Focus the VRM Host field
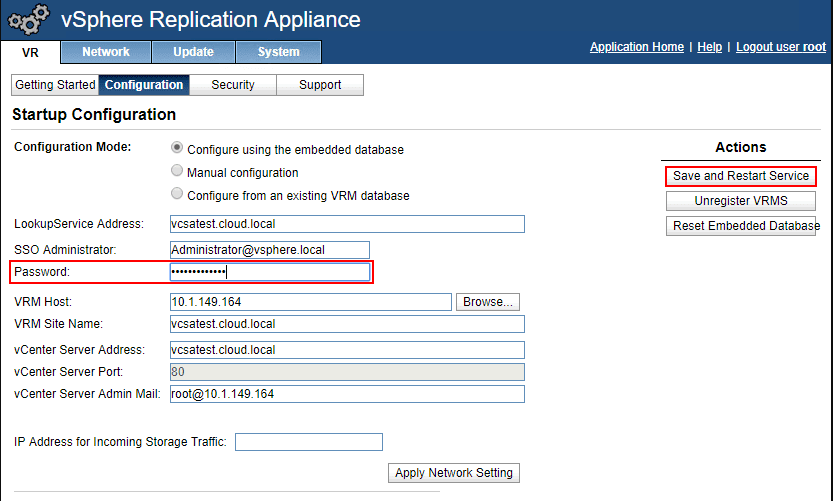833x501 pixels. (311, 302)
